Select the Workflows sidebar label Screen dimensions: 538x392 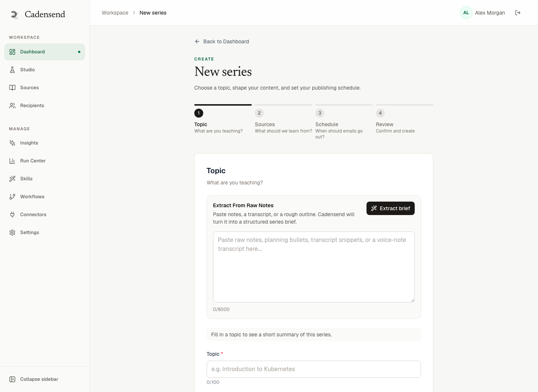[x=32, y=197]
